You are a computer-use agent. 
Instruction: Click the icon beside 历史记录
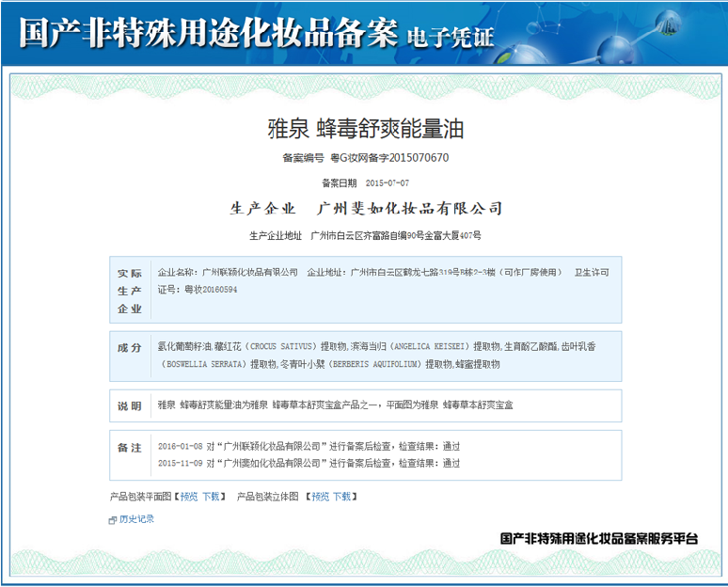point(112,520)
